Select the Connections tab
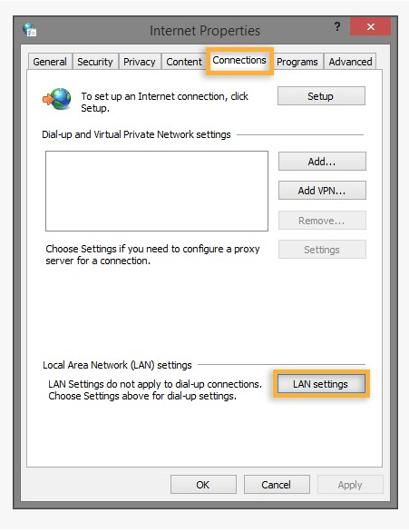Screen dimensions: 409x532 pyautogui.click(x=239, y=61)
